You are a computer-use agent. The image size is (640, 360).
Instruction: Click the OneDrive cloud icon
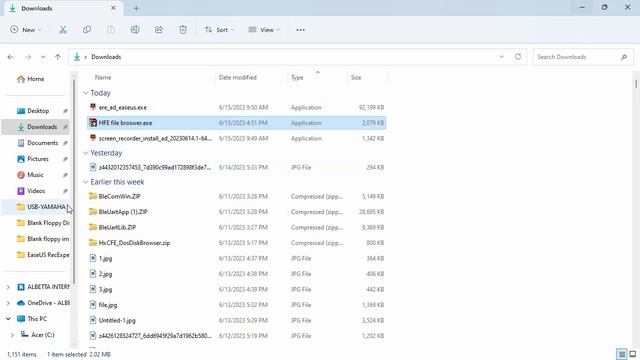21,303
